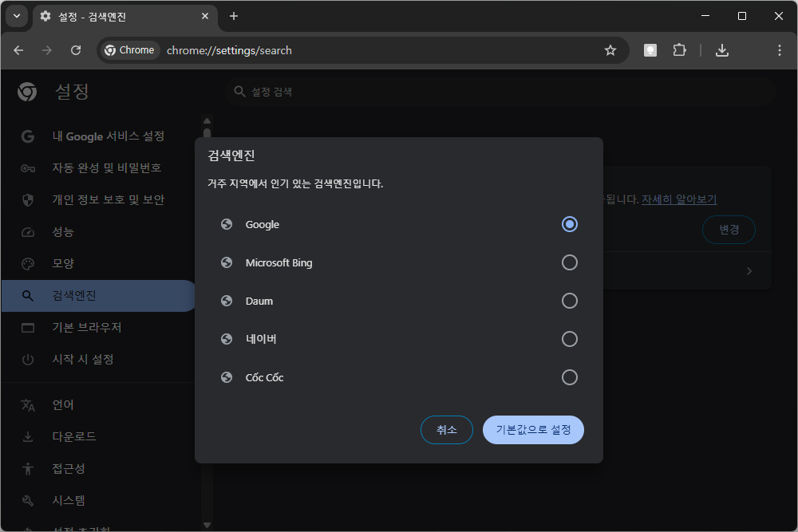The width and height of the screenshot is (798, 532).
Task: Click the accessibility 접근성 icon
Action: [28, 468]
